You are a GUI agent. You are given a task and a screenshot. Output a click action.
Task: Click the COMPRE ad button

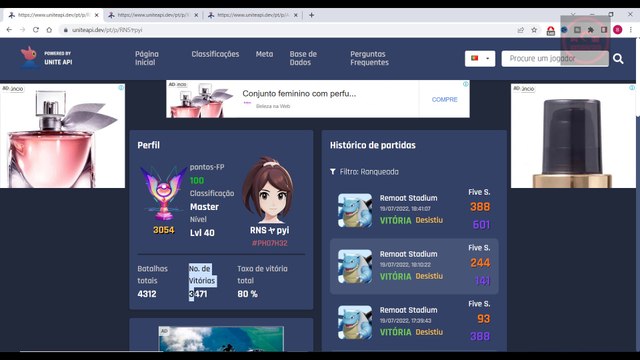(444, 99)
